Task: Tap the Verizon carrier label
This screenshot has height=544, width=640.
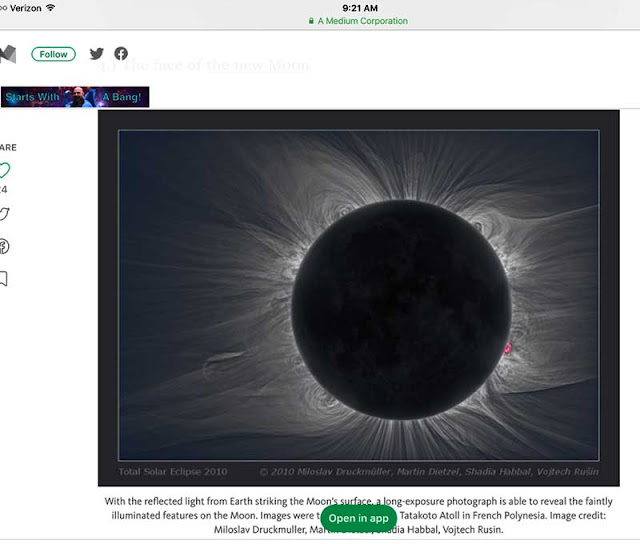Action: pos(25,8)
